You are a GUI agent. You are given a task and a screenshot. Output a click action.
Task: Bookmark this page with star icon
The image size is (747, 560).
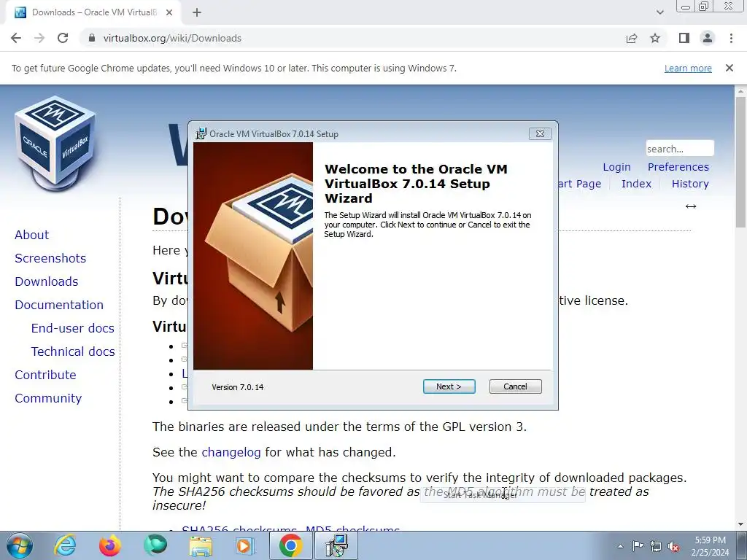[x=655, y=38]
